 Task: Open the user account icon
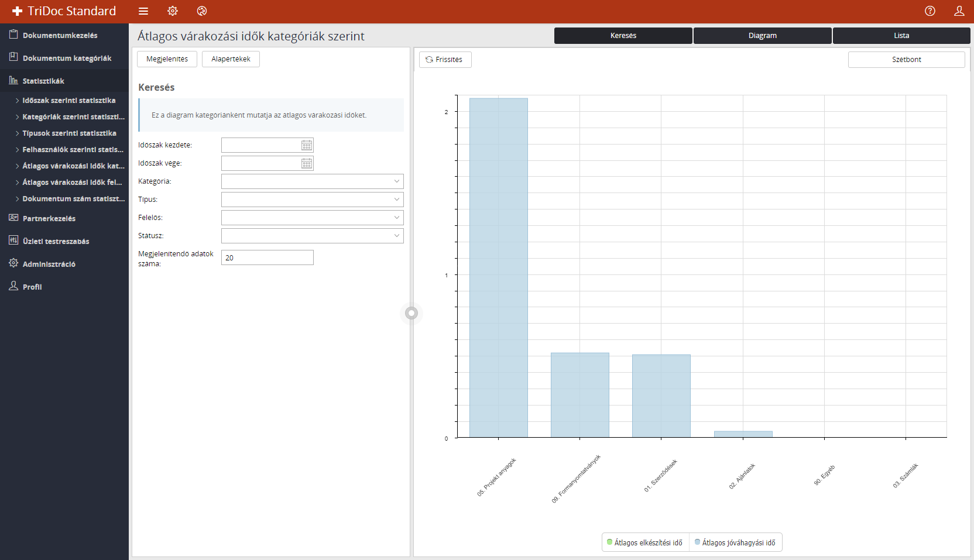959,11
